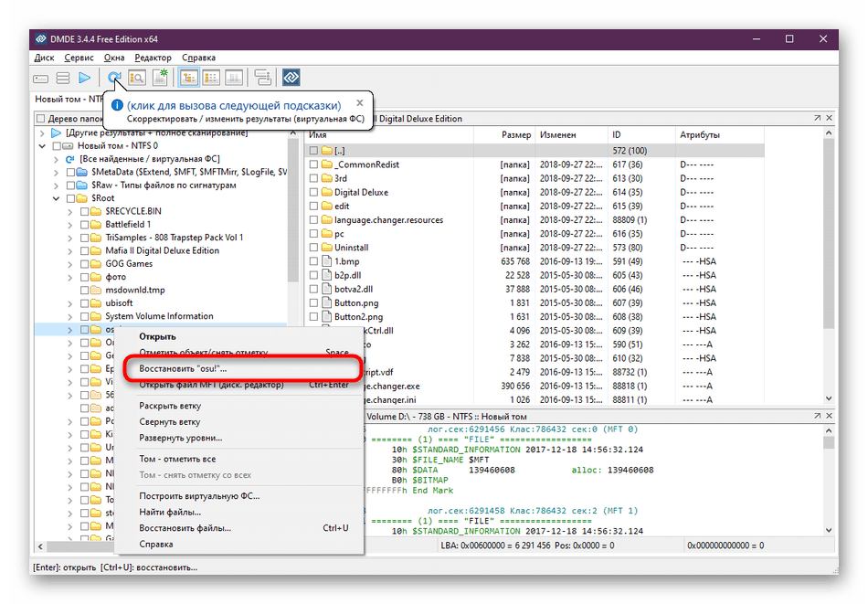The image size is (868, 604).
Task: Collapse the $Root tree branch
Action: [57, 197]
